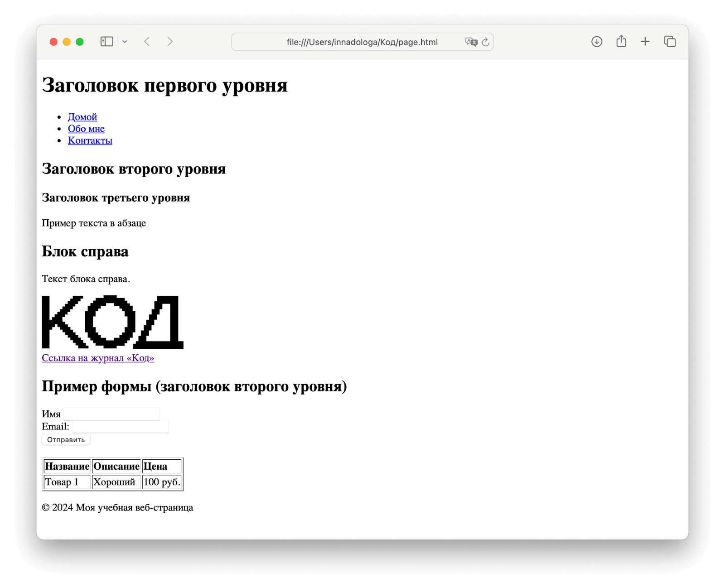Click the Пример текста в абзаце paragraph
725x588 pixels.
[94, 223]
